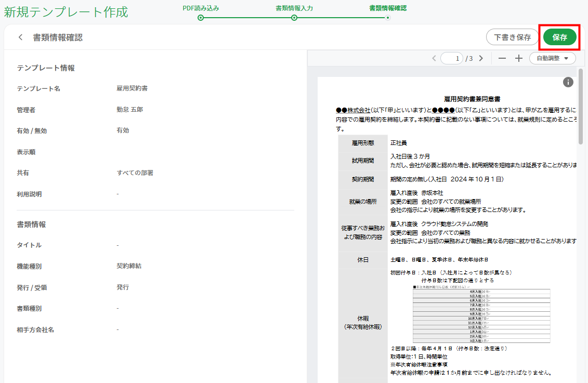Click the paid leave table image in preview
Viewport: 588px width, 383px height.
coord(481,314)
